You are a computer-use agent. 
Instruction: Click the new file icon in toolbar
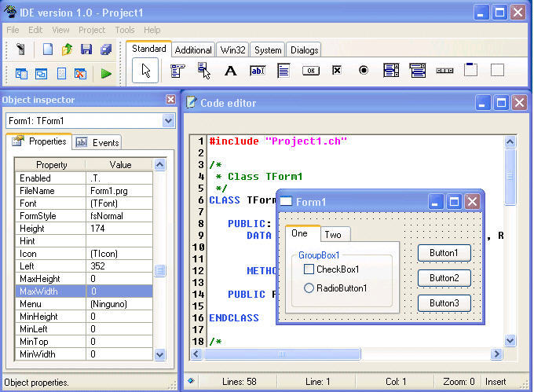tap(48, 49)
